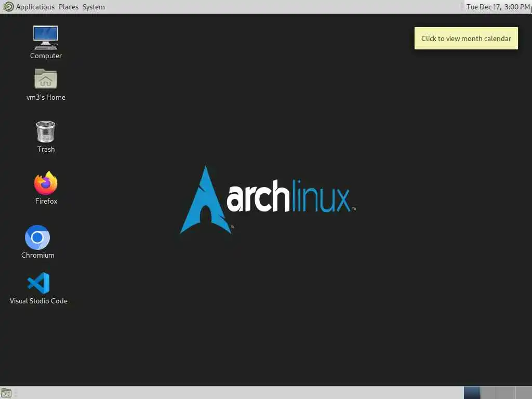Click the show desktop button in bottom panel

pyautogui.click(x=6, y=393)
